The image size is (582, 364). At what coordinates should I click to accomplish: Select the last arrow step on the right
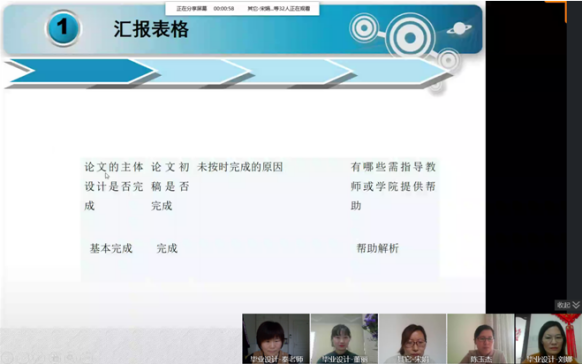[x=390, y=70]
